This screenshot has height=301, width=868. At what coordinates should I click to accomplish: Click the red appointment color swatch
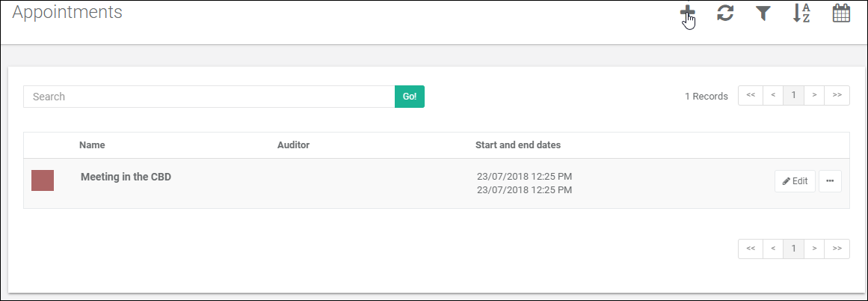click(x=43, y=180)
